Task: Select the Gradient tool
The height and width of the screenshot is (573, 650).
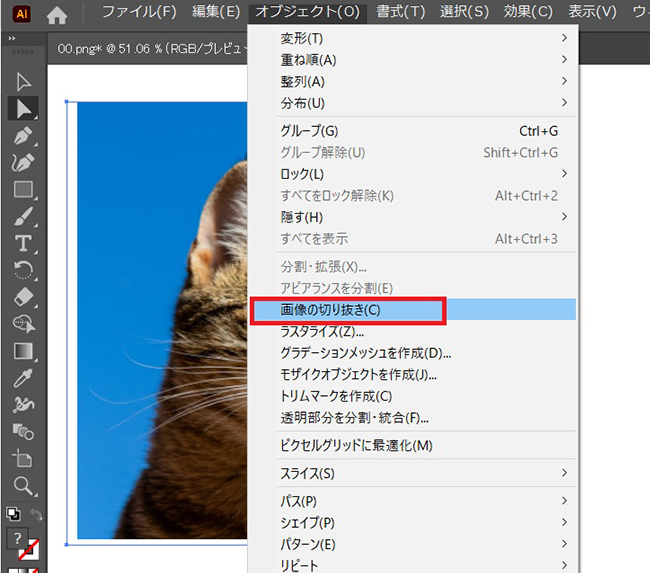Action: [23, 351]
